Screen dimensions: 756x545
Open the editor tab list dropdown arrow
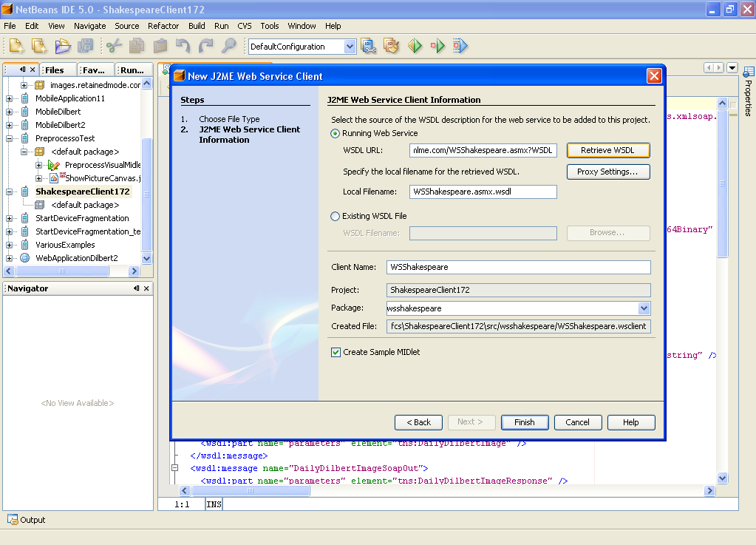tap(732, 68)
